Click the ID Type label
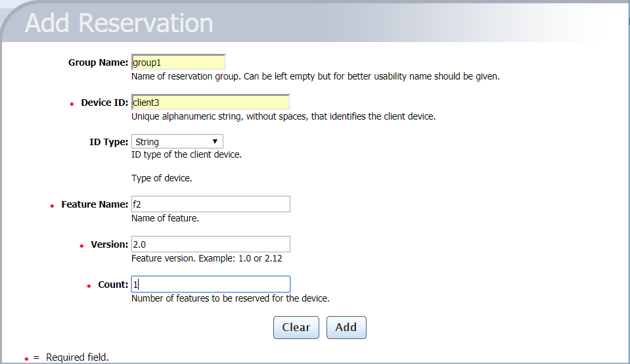Viewport: 630px width, 364px height. 108,142
